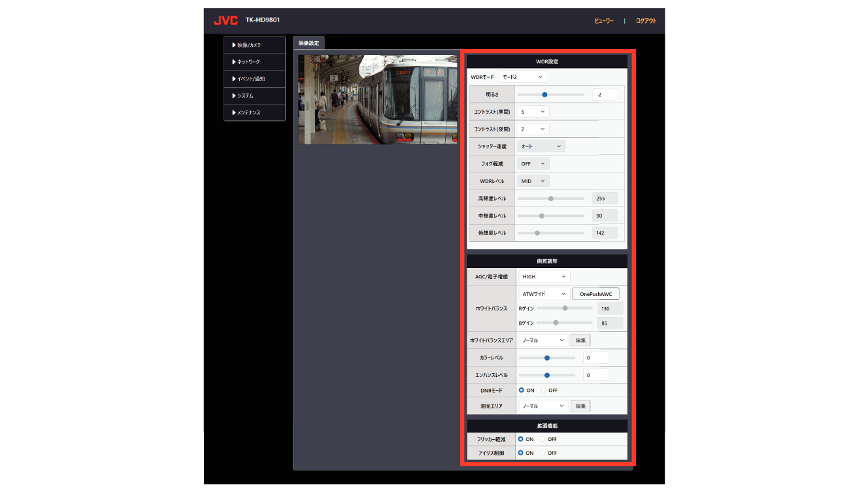Click the 中輝度レベル value field 90
Viewport: 868px width, 492px height.
click(x=605, y=216)
